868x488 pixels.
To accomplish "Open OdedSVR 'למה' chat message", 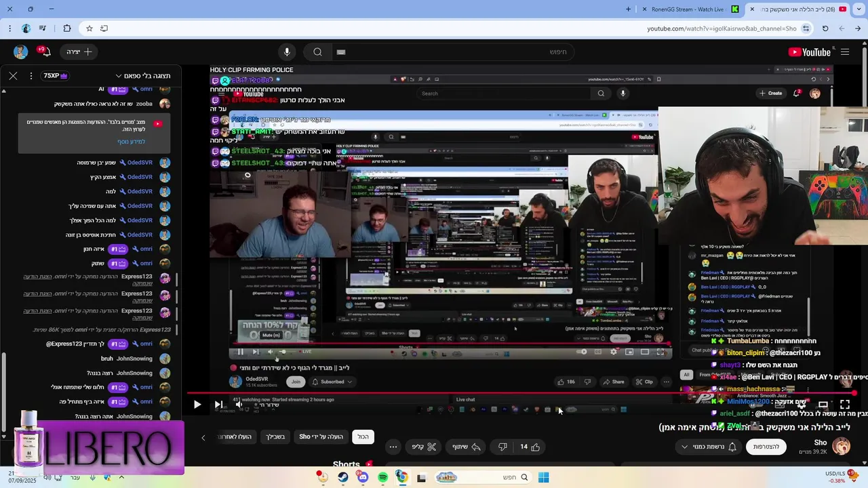I will [x=139, y=191].
